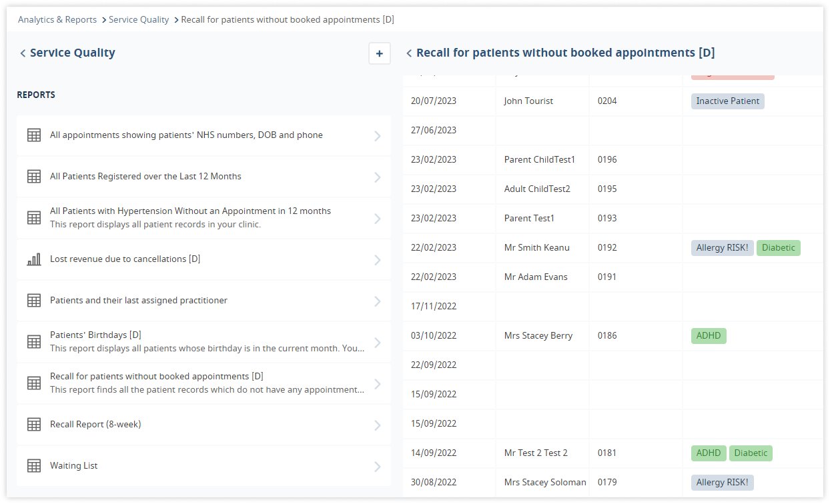The height and width of the screenshot is (504, 830).
Task: Select the table icon for "Patients' Birthdays [D]"
Action: point(34,341)
